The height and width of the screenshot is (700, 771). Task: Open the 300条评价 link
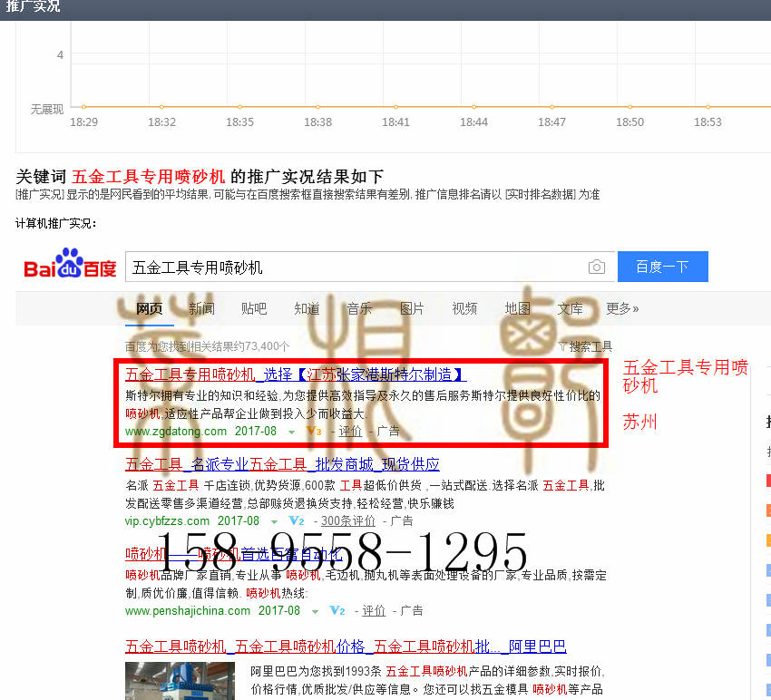coord(348,521)
